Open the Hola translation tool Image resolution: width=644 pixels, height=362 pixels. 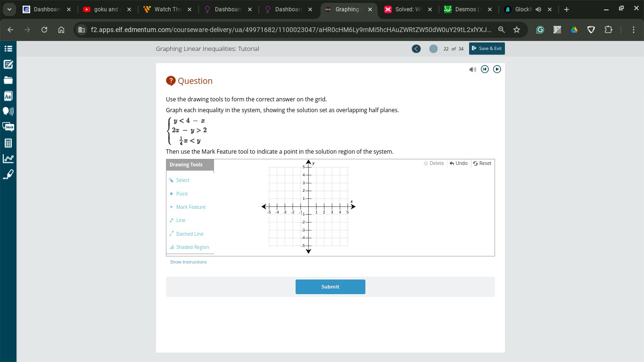8,127
